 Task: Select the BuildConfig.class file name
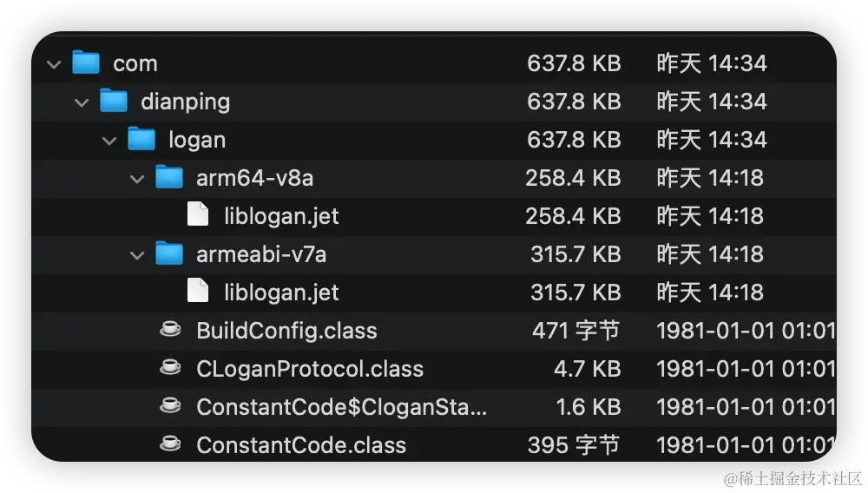coord(286,330)
